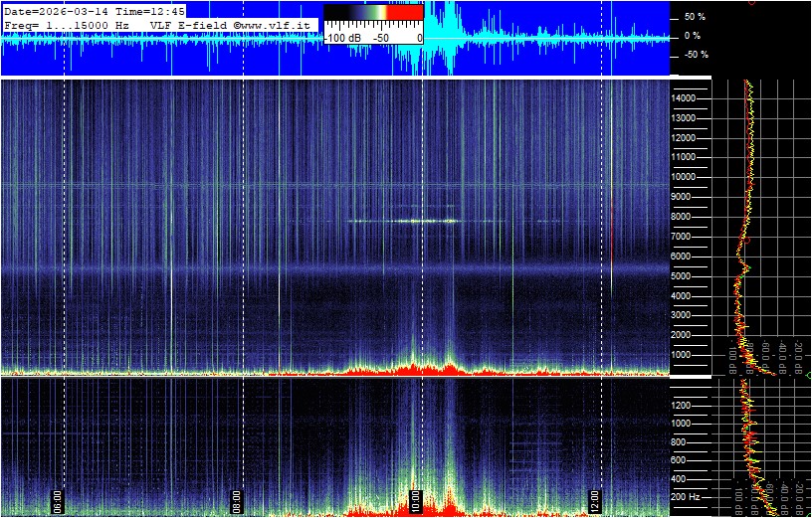Click the dB color scale legend bar
The width and height of the screenshot is (812, 518).
click(373, 12)
